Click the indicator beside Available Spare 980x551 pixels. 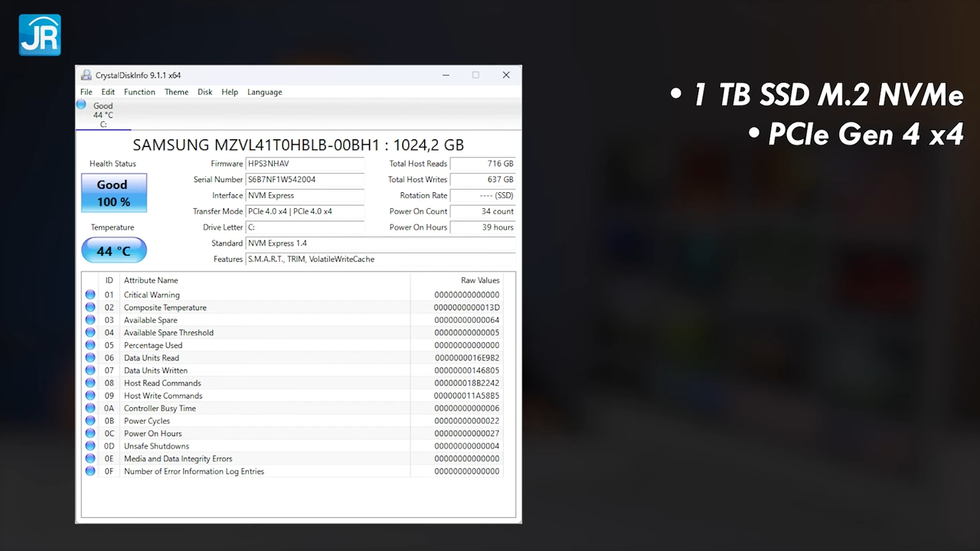coord(90,320)
